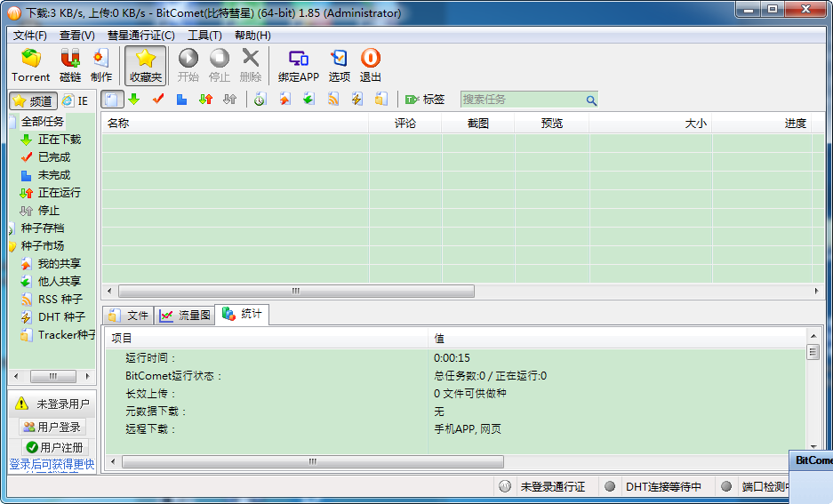Click the search magnifier icon
The height and width of the screenshot is (504, 833).
[591, 100]
